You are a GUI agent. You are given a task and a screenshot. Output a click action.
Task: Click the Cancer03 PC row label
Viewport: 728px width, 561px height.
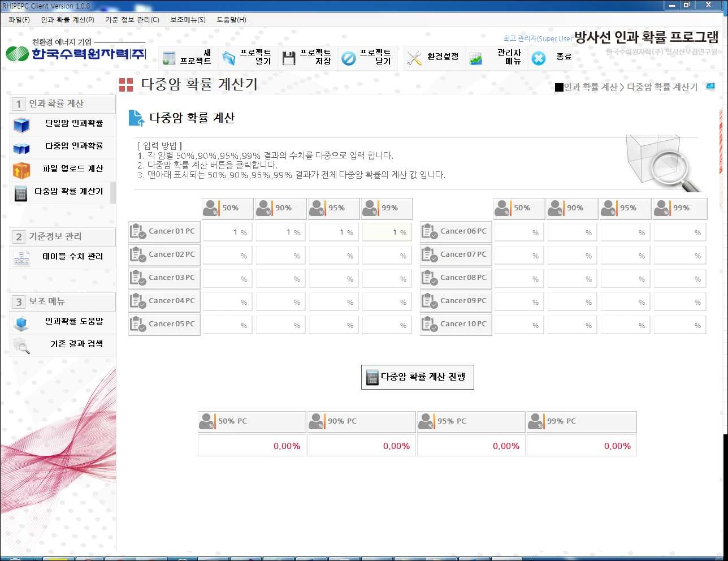click(164, 278)
